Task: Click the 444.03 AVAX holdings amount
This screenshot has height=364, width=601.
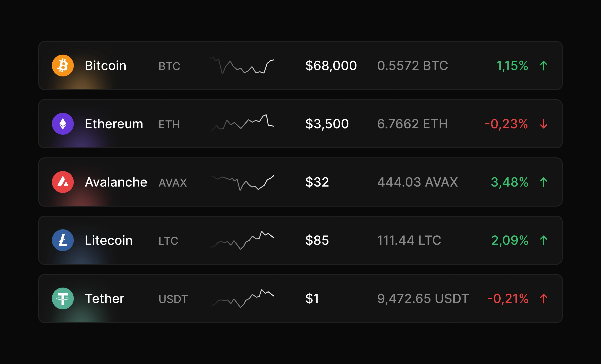Action: 418,182
